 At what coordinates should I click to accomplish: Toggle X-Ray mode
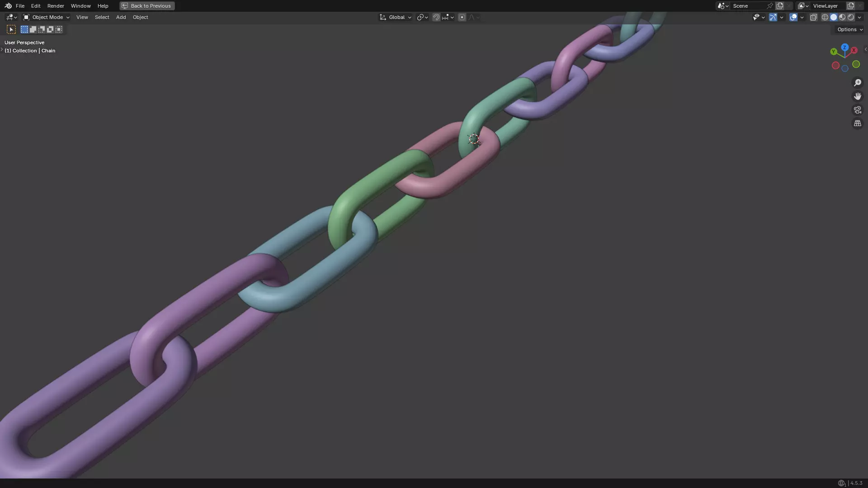813,17
